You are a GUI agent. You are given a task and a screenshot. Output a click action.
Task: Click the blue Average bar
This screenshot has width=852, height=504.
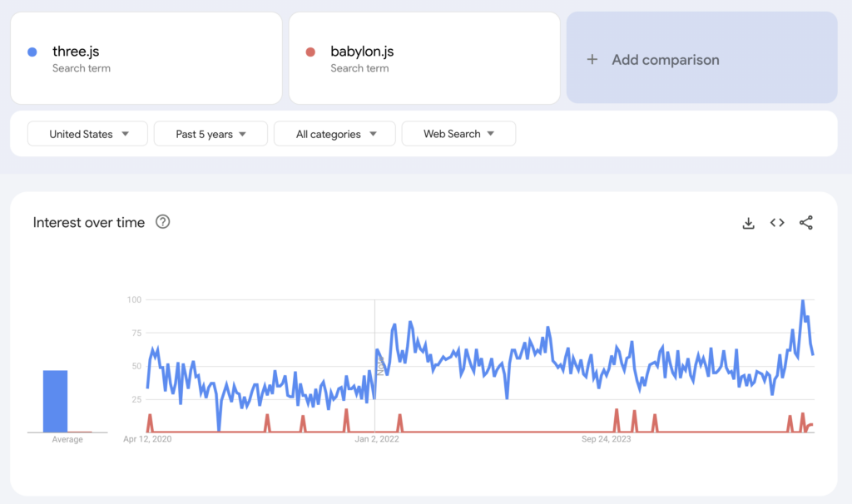[55, 401]
